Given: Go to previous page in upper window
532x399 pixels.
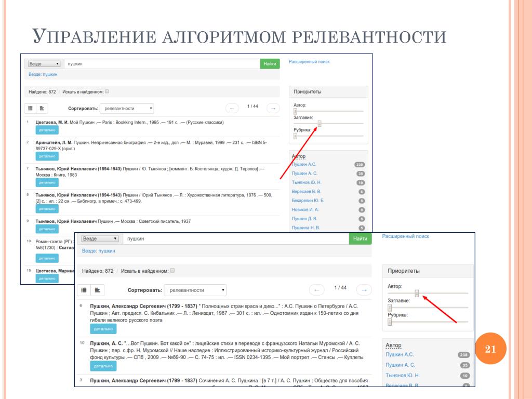Looking at the screenshot, I should tap(232, 108).
